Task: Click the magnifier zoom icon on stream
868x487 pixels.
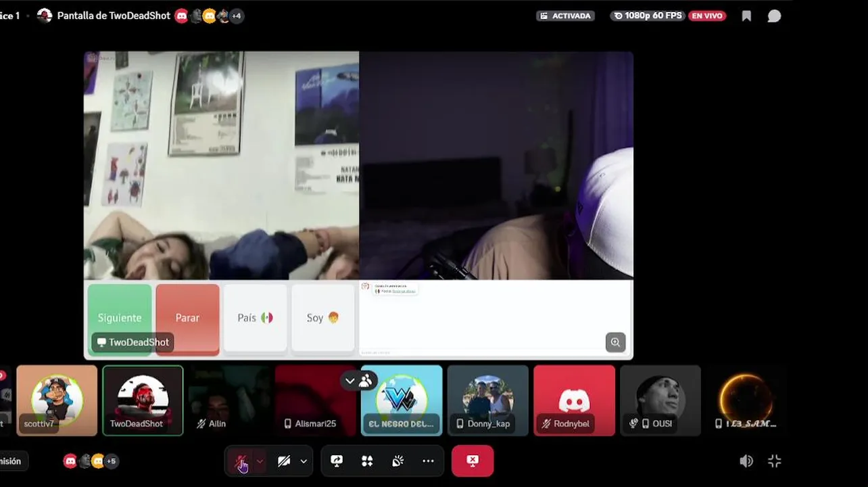Action: (x=615, y=342)
